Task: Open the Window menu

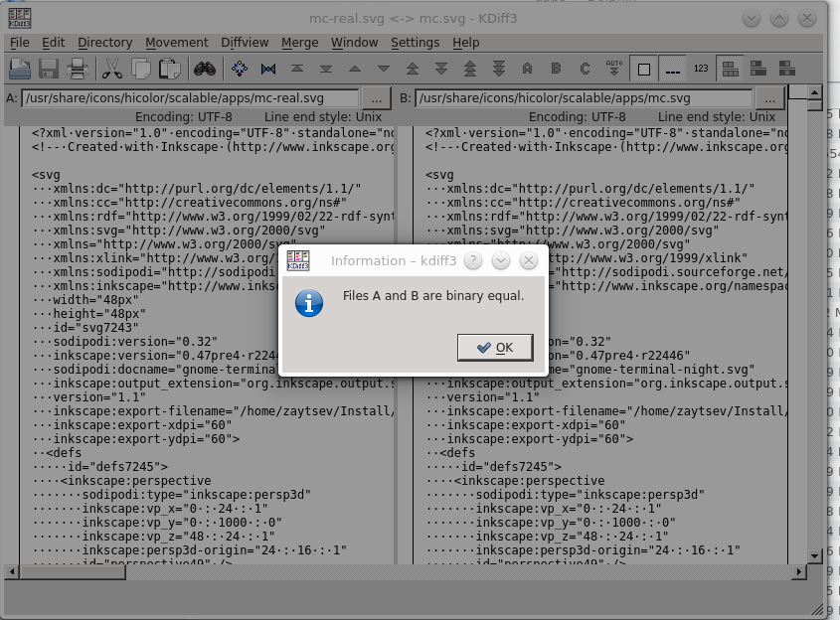Action: (x=355, y=43)
